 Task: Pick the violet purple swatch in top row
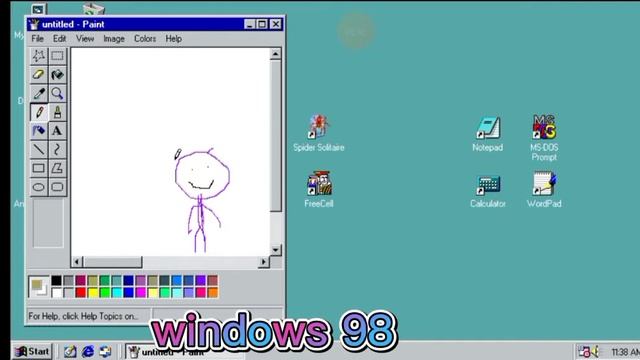pyautogui.click(x=200, y=280)
